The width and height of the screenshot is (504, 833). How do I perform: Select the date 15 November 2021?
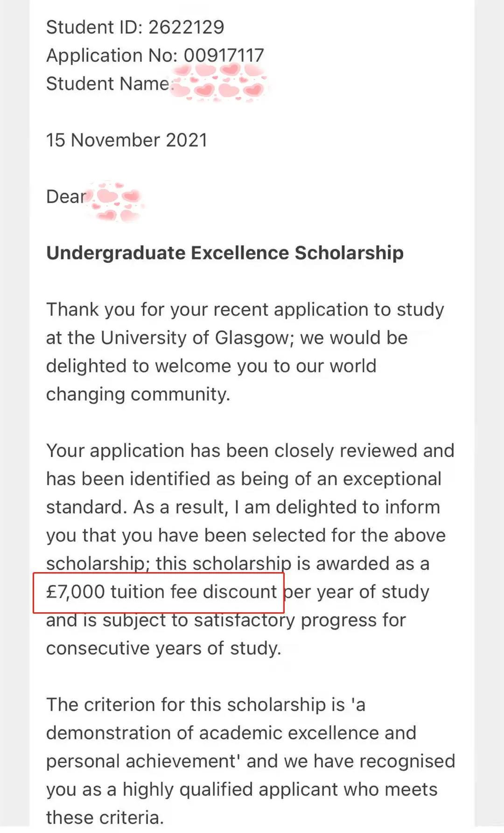click(126, 140)
